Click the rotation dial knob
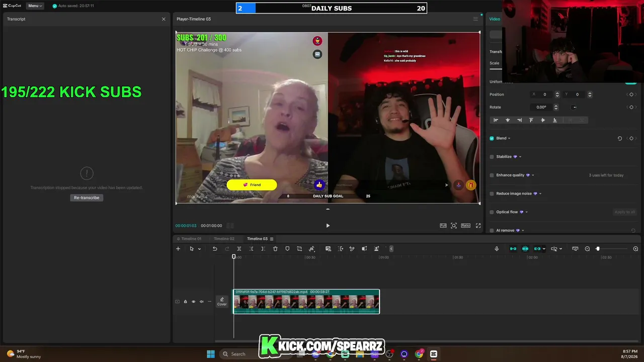The height and width of the screenshot is (362, 644). 575,107
